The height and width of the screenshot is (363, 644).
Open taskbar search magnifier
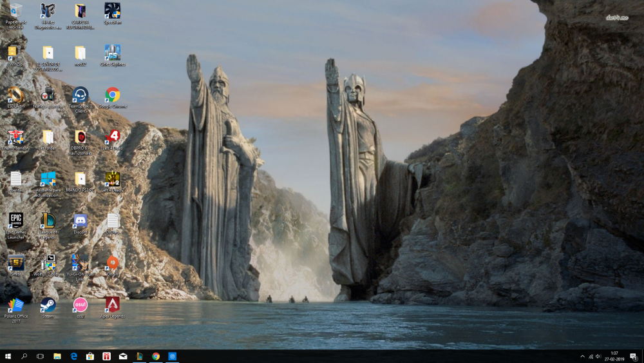[24, 356]
